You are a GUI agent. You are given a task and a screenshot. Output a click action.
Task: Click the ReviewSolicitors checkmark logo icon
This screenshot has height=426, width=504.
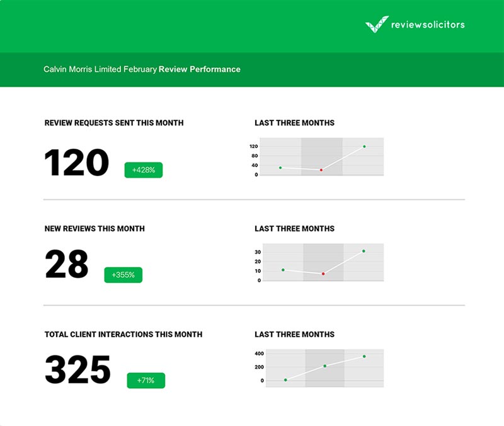(377, 25)
